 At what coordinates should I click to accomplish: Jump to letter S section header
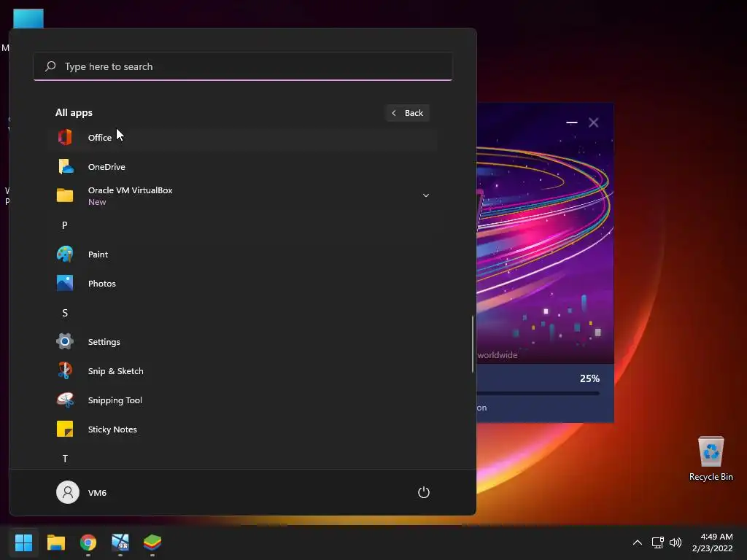(65, 313)
